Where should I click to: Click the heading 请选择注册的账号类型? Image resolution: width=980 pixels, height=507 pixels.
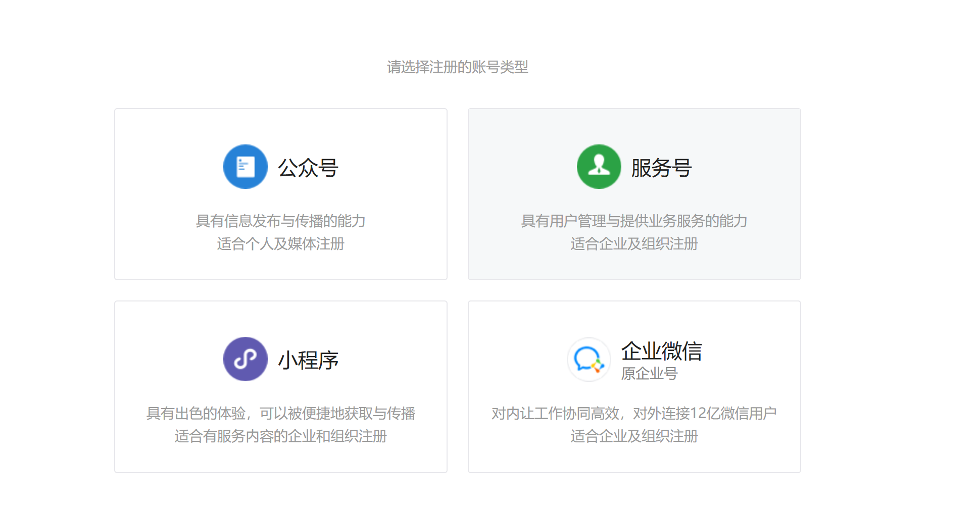coord(458,67)
